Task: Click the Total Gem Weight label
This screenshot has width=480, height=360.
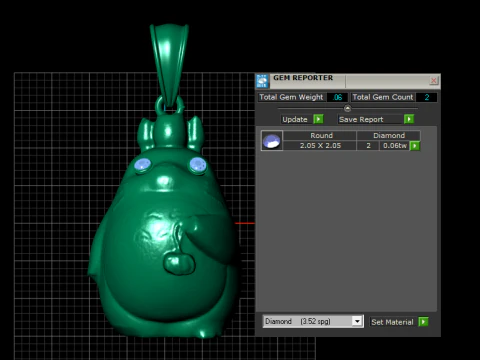Action: 291,97
